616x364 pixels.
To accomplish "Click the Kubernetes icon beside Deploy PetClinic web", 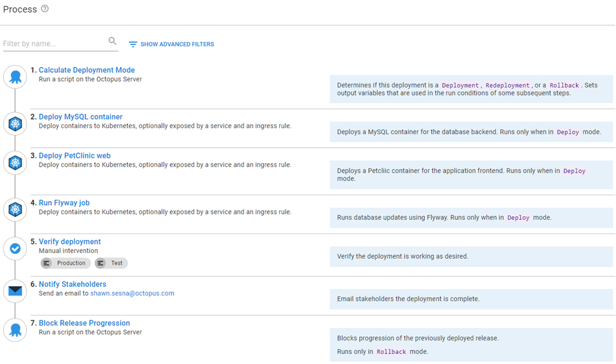I will coord(15,163).
